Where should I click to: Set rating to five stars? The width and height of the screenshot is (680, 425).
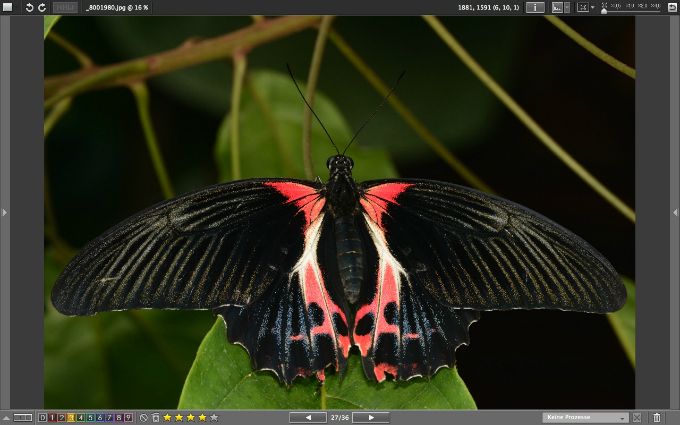click(214, 418)
